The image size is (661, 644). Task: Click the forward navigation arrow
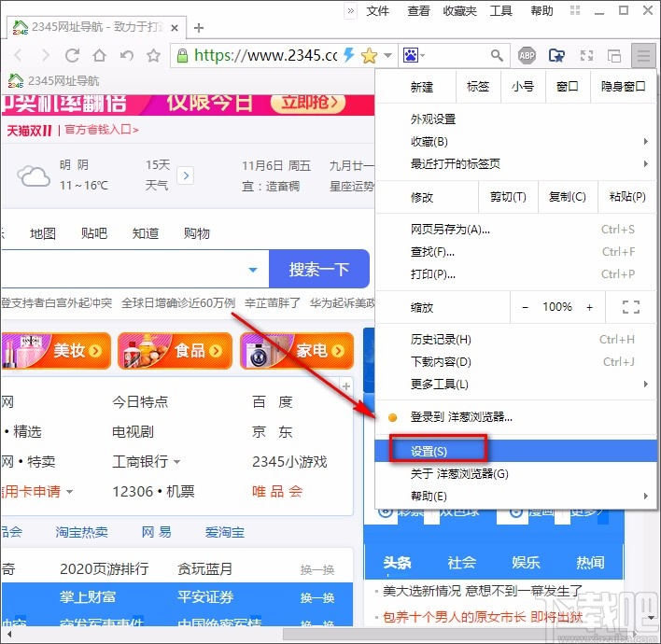click(45, 55)
